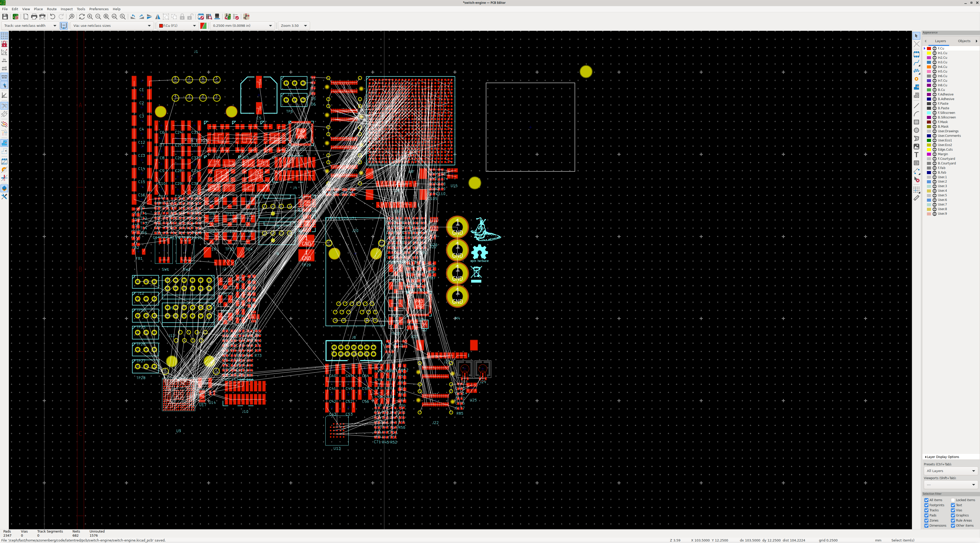Click the In4.Cu orange color swatch
Screen dimensions: 980x543
pos(929,67)
